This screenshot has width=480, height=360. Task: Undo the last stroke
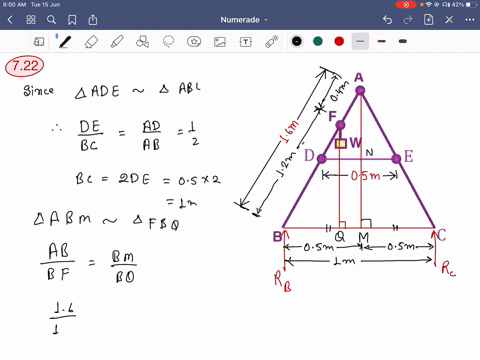click(x=387, y=20)
